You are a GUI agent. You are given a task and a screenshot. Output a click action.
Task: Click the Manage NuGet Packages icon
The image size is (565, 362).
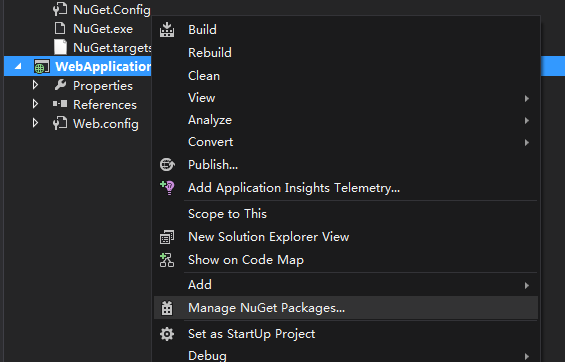click(x=167, y=308)
